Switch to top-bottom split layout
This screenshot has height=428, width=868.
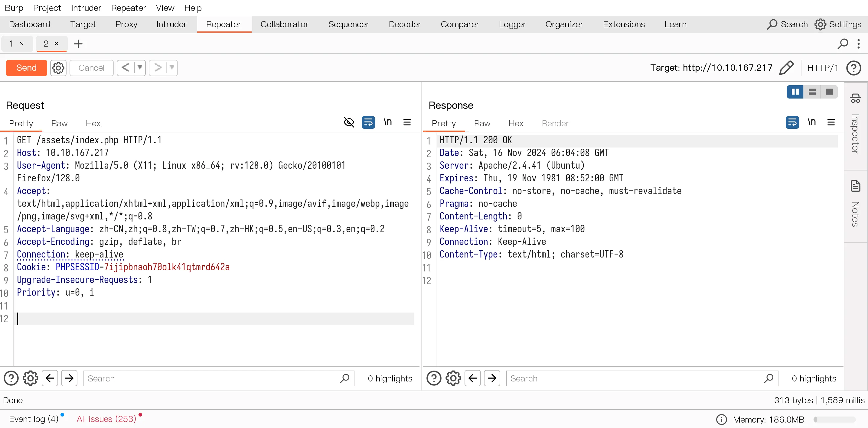[812, 92]
